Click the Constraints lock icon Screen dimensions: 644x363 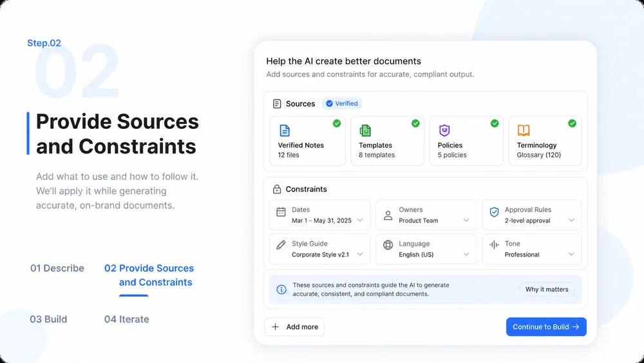tap(277, 189)
